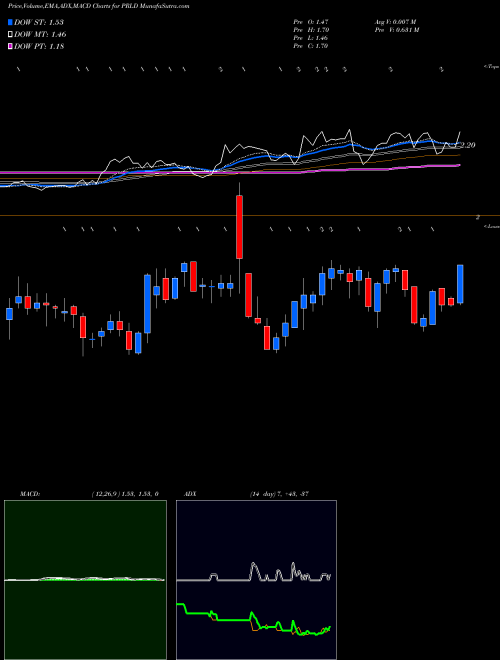Click the ADX panel label
The image size is (500, 660).
tap(190, 494)
